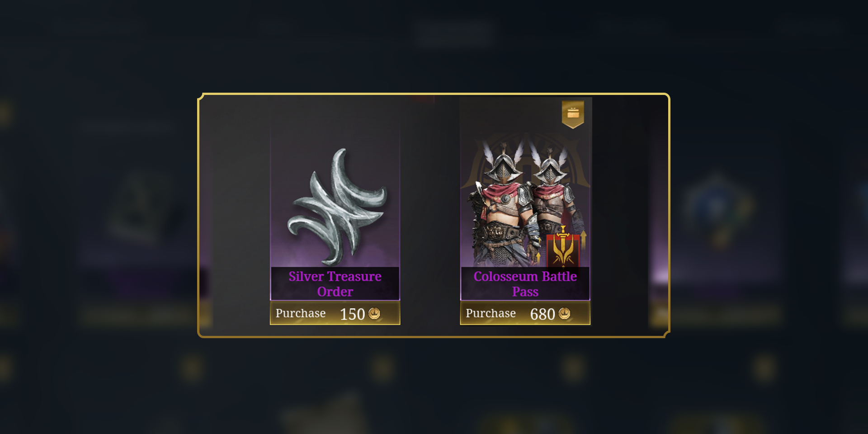Click the gold gift chest badge

(x=573, y=113)
